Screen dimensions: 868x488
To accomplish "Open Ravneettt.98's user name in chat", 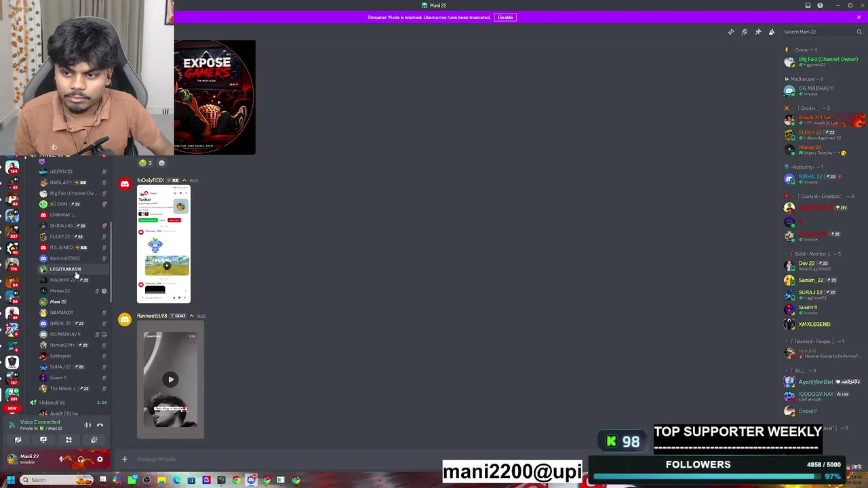I will (152, 316).
